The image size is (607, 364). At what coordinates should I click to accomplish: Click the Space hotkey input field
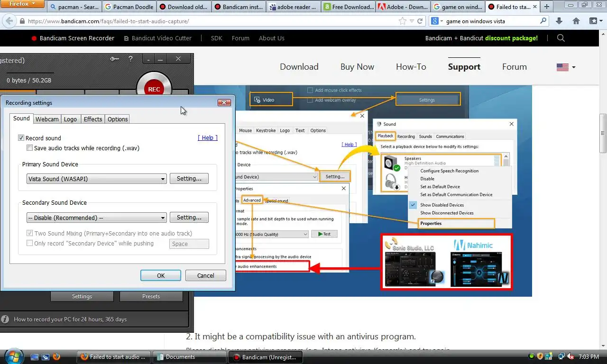189,244
